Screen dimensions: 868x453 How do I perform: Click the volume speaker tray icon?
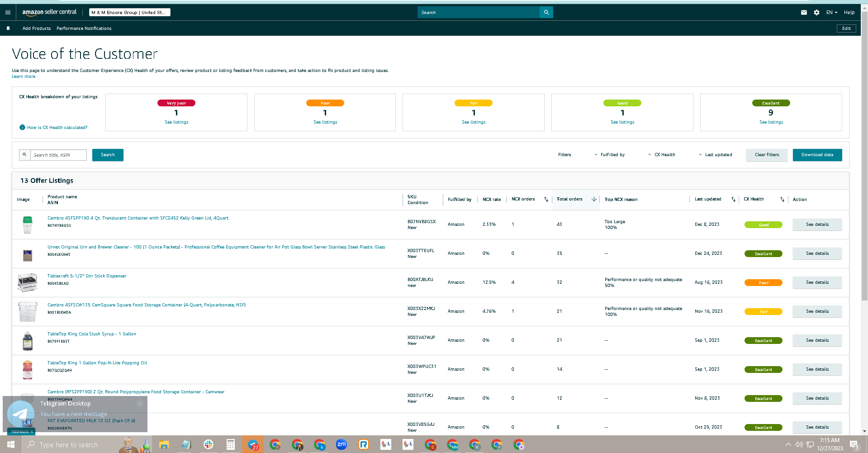pos(799,444)
